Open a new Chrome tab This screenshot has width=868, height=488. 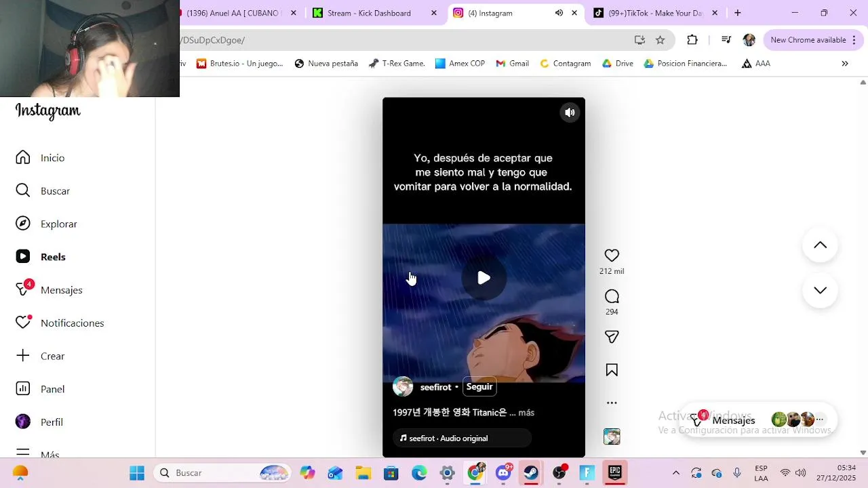(x=737, y=13)
